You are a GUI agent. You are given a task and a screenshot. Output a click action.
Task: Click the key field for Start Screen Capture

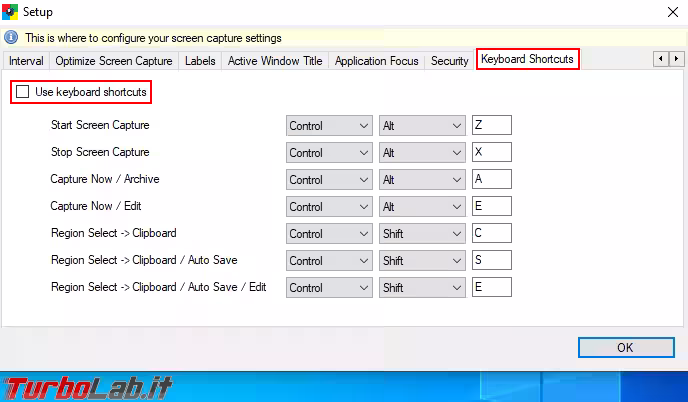pyautogui.click(x=491, y=126)
